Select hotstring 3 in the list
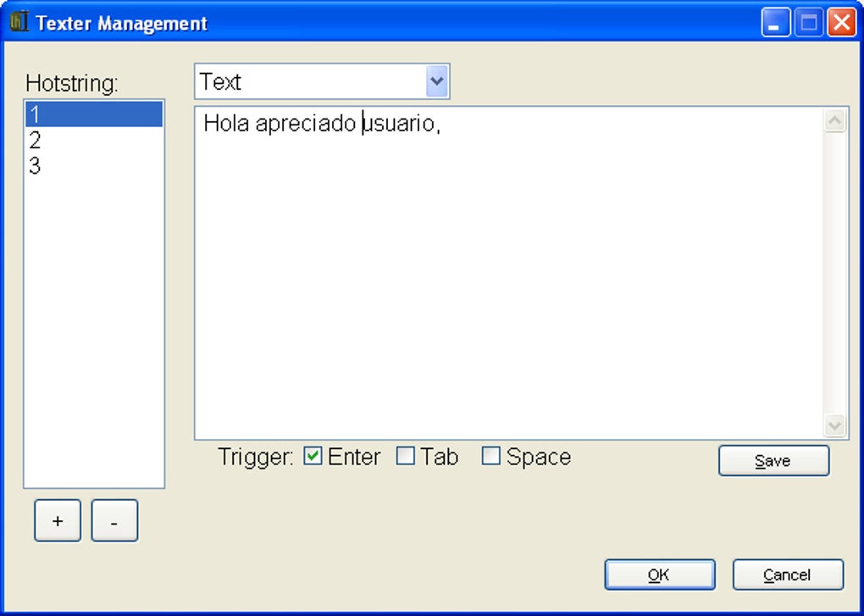 (x=93, y=165)
